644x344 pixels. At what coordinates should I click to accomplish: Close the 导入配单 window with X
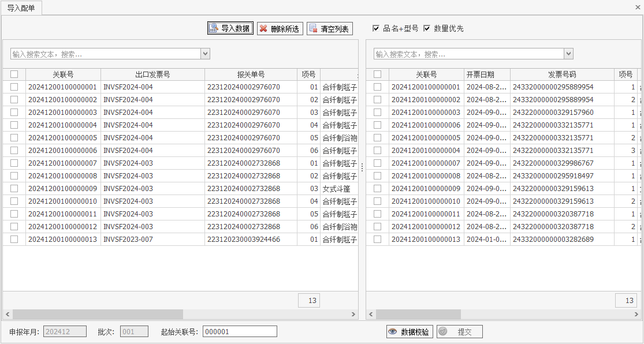pyautogui.click(x=638, y=8)
